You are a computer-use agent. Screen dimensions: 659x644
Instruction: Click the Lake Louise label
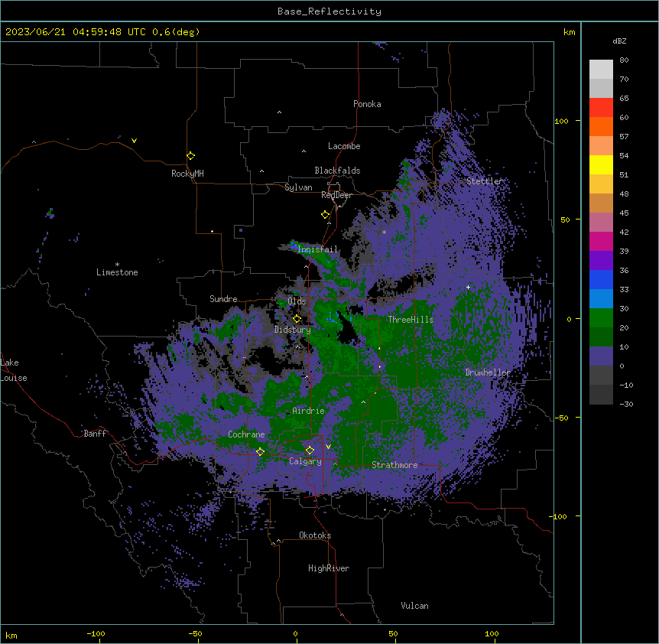(14, 370)
